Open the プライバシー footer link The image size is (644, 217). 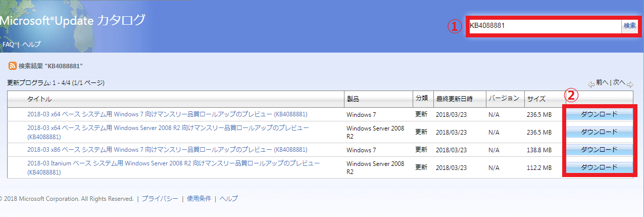[x=160, y=199]
